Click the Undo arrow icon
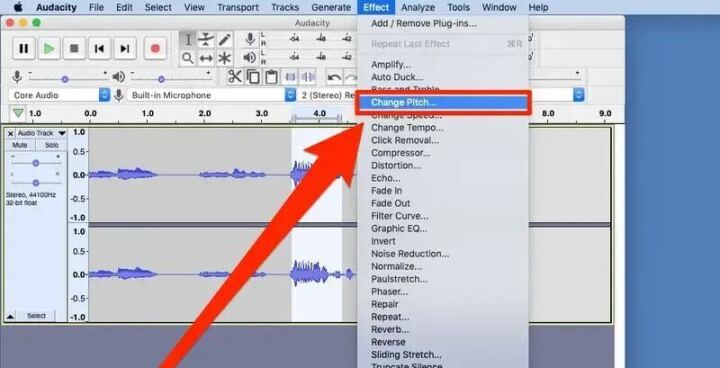The height and width of the screenshot is (368, 720). pyautogui.click(x=334, y=78)
